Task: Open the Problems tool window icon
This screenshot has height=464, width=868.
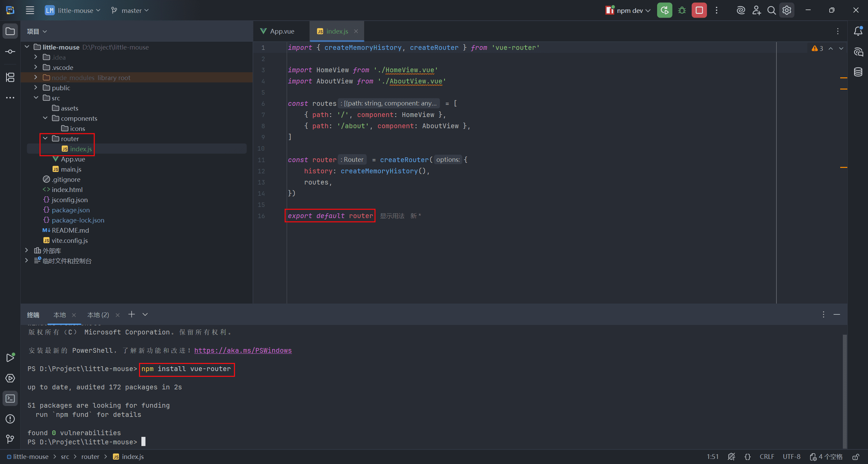Action: 10,419
